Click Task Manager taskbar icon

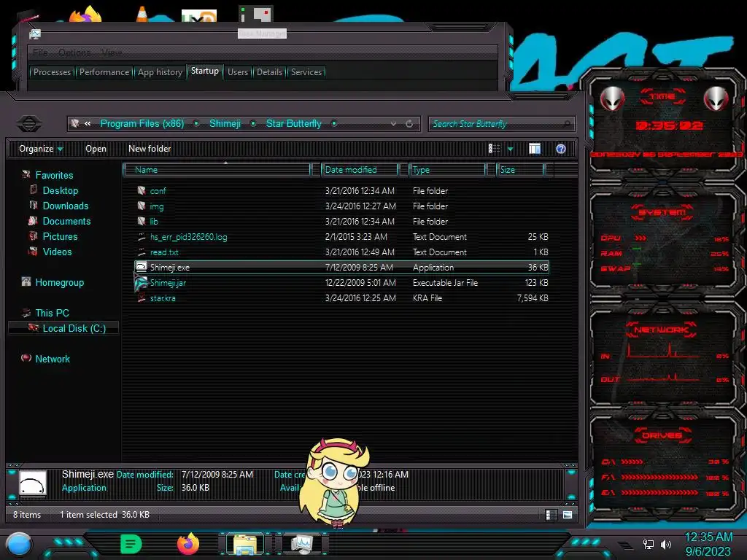pos(302,544)
